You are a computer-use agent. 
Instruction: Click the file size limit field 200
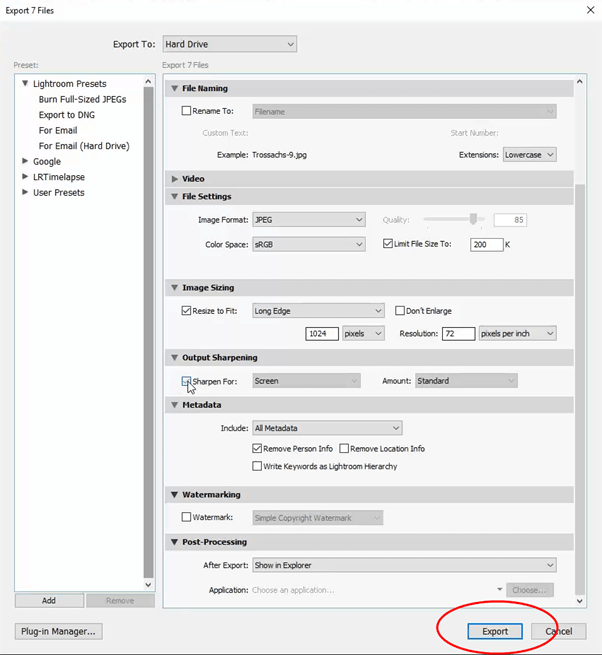click(487, 244)
